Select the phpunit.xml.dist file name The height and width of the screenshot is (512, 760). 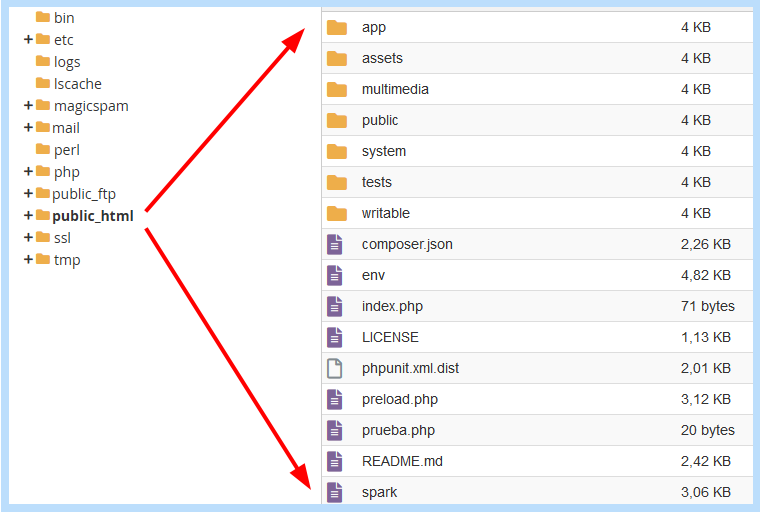pos(410,369)
